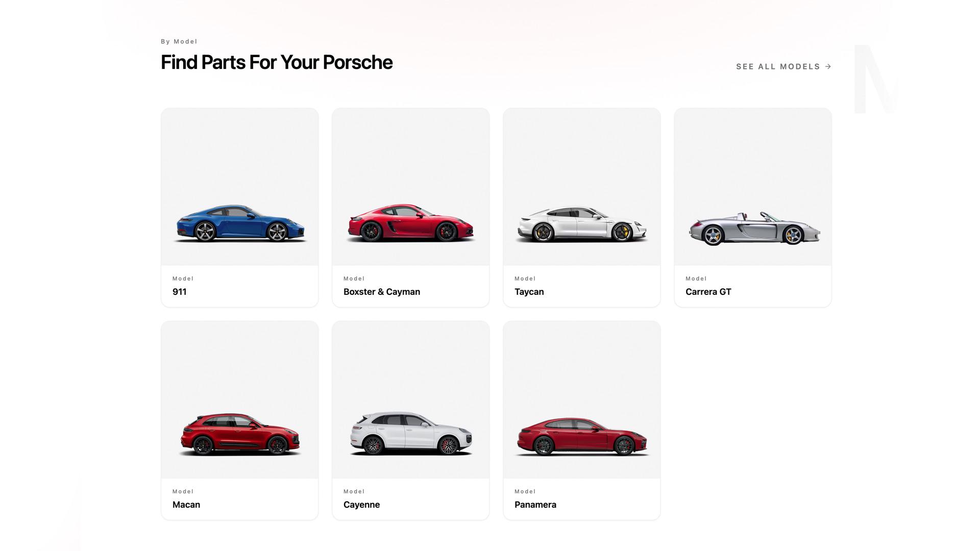
Task: Click the arrow icon beside See All Models
Action: (x=828, y=67)
